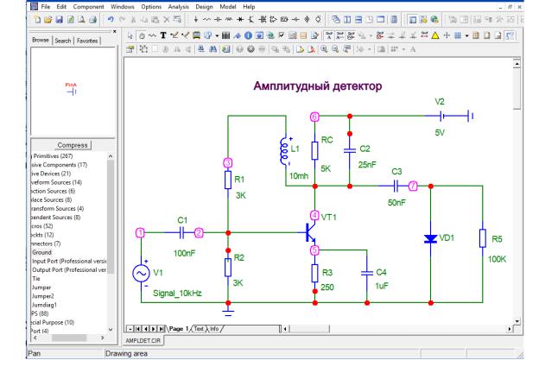Click the New file icon

37,20
